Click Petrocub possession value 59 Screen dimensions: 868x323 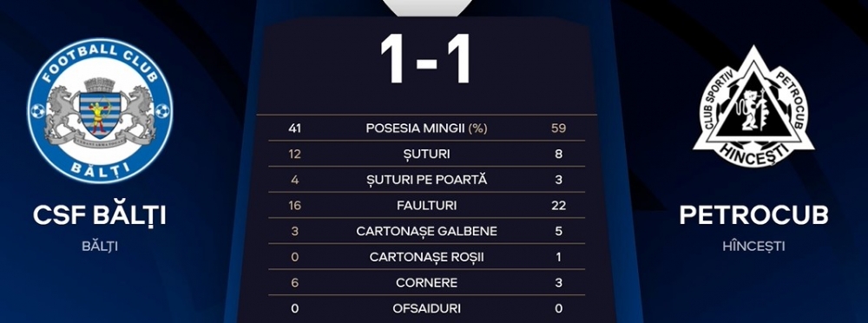pos(558,129)
